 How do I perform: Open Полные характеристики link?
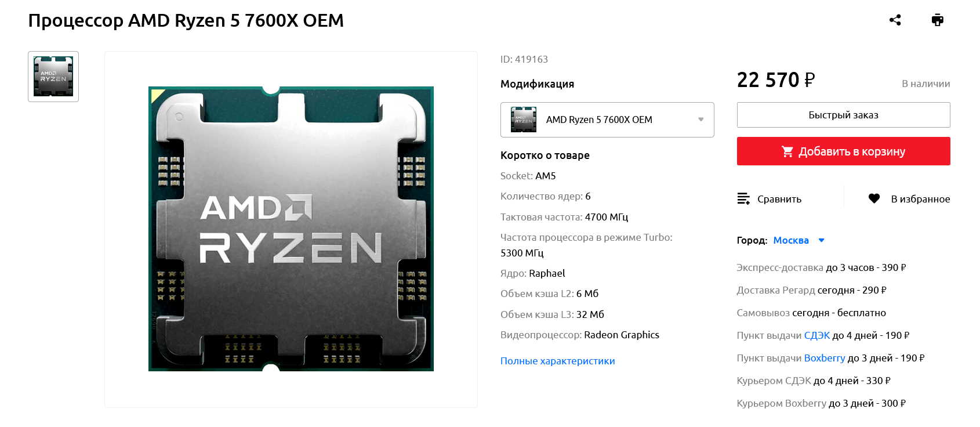click(x=558, y=361)
